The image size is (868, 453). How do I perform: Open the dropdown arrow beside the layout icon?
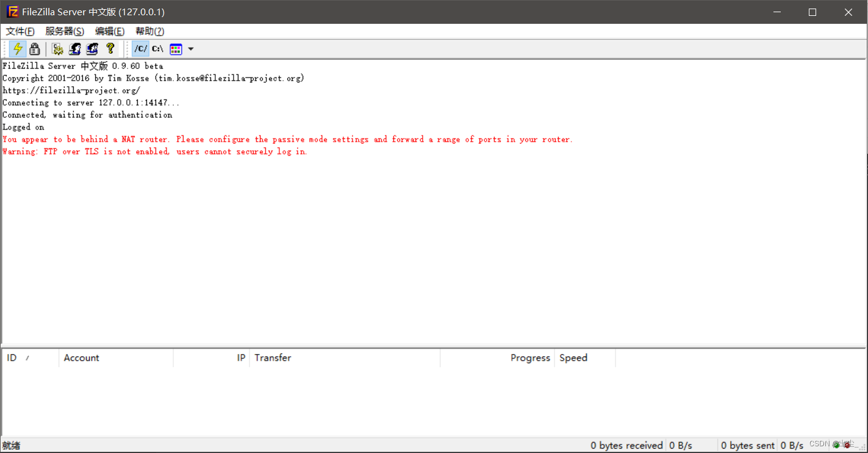pos(191,49)
